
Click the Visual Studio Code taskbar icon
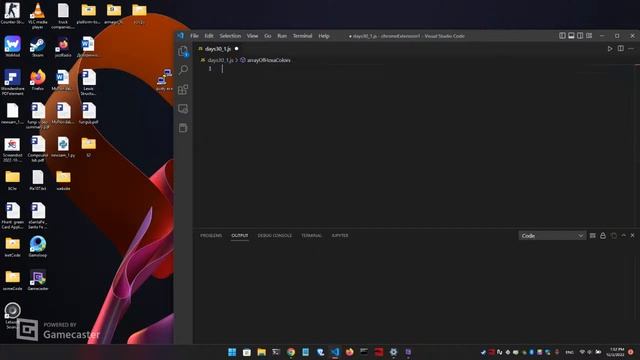(335, 352)
